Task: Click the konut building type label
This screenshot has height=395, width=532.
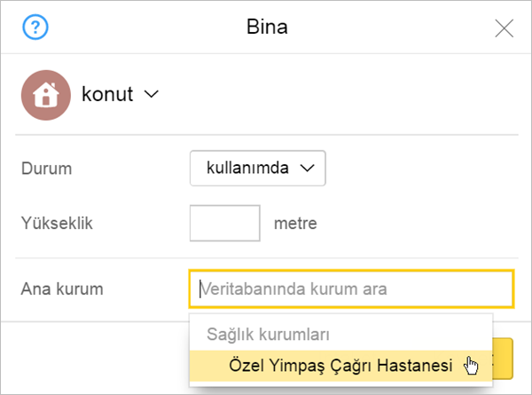Action: (x=107, y=94)
